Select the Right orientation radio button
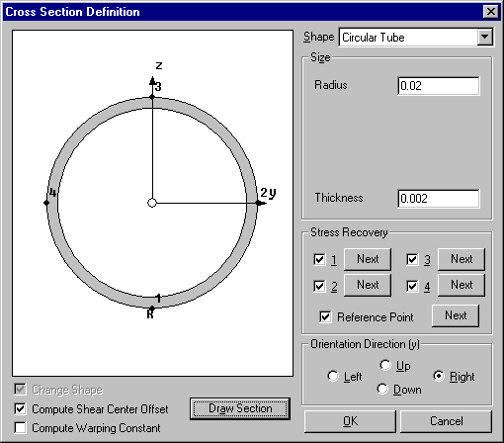Screen dimensions: 504x443 point(439,376)
